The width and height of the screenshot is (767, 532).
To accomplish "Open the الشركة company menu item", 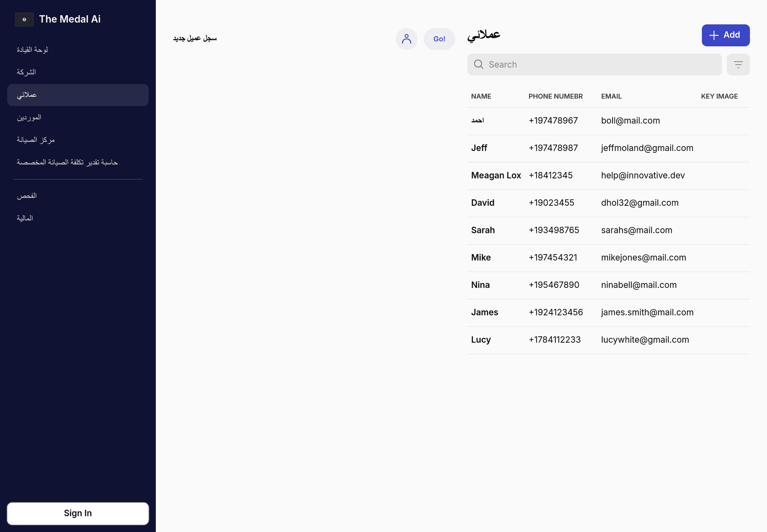I will pos(26,71).
